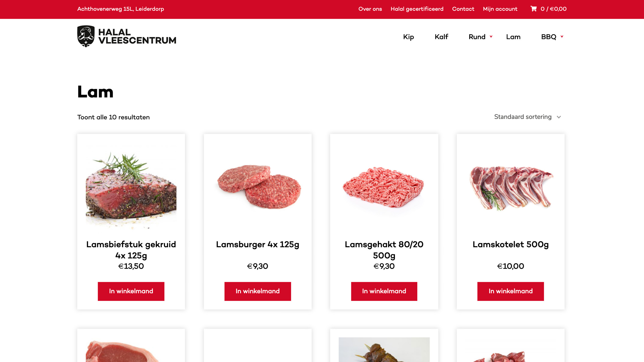644x362 pixels.
Task: Add Lamsburger 4x 125g to winkelmand
Action: tap(258, 291)
